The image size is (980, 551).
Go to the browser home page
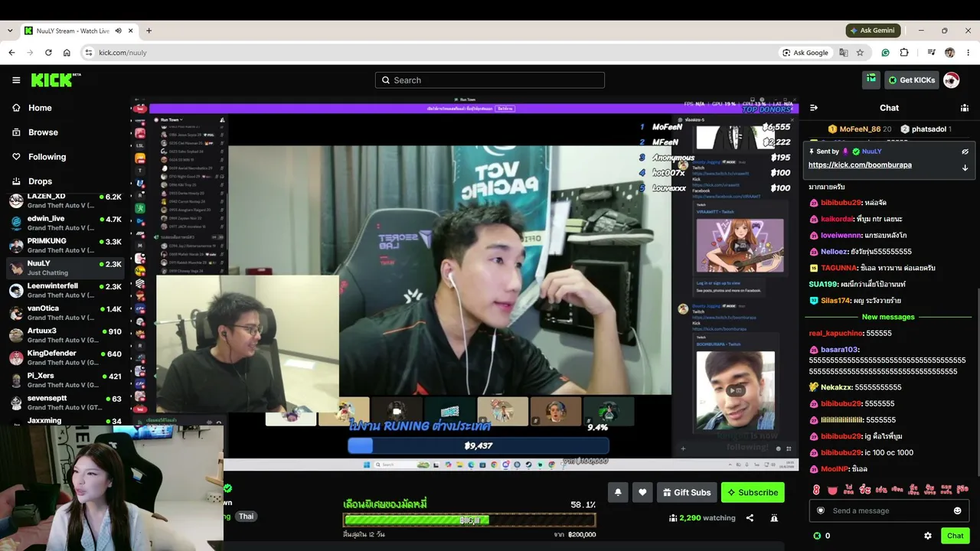(x=67, y=53)
